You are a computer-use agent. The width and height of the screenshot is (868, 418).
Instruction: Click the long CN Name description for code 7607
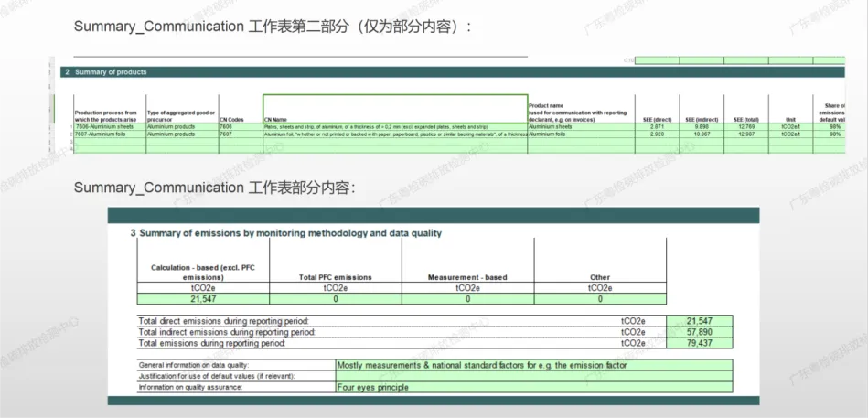pyautogui.click(x=394, y=134)
